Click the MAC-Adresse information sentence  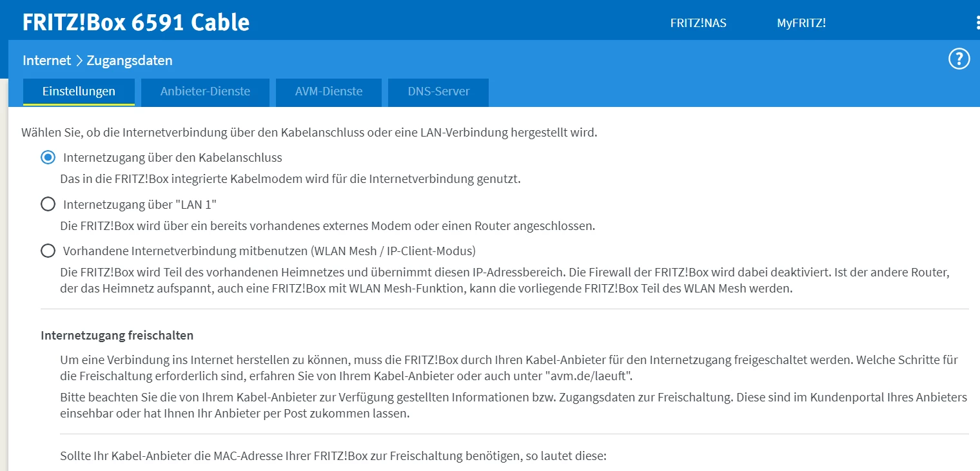click(x=333, y=457)
